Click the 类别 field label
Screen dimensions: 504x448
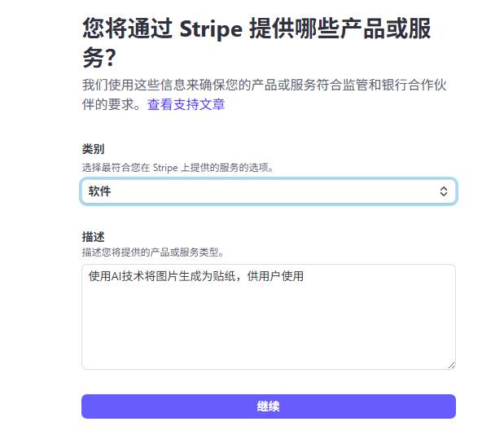(93, 149)
